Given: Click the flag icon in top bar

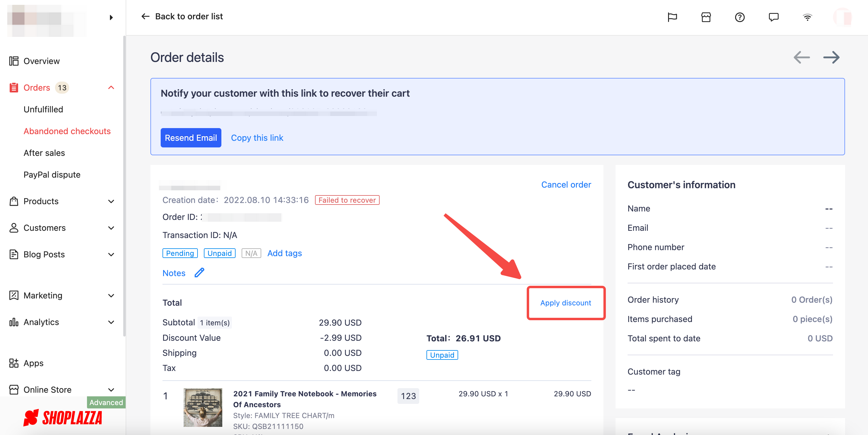Looking at the screenshot, I should [672, 17].
